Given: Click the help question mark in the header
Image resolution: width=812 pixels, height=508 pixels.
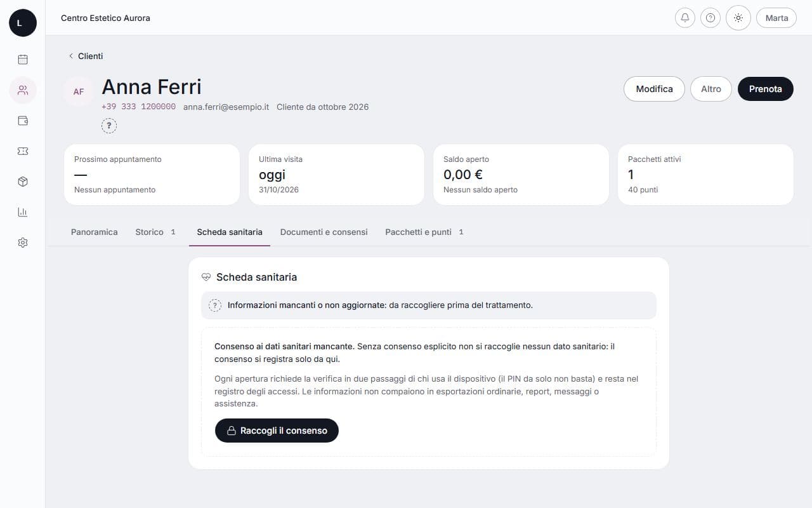Looking at the screenshot, I should click(x=710, y=18).
